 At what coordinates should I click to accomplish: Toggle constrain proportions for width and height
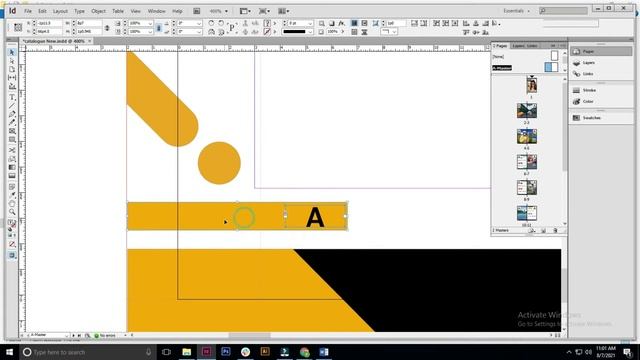click(x=107, y=28)
